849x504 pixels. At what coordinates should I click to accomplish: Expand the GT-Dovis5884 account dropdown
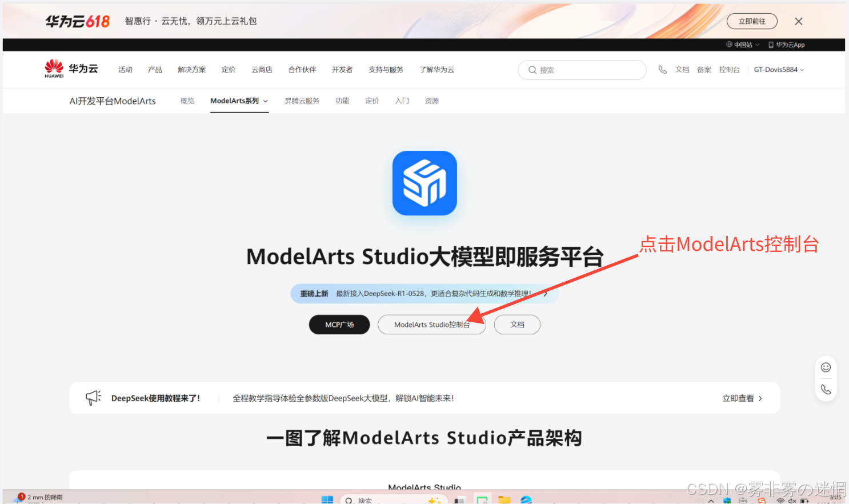779,70
